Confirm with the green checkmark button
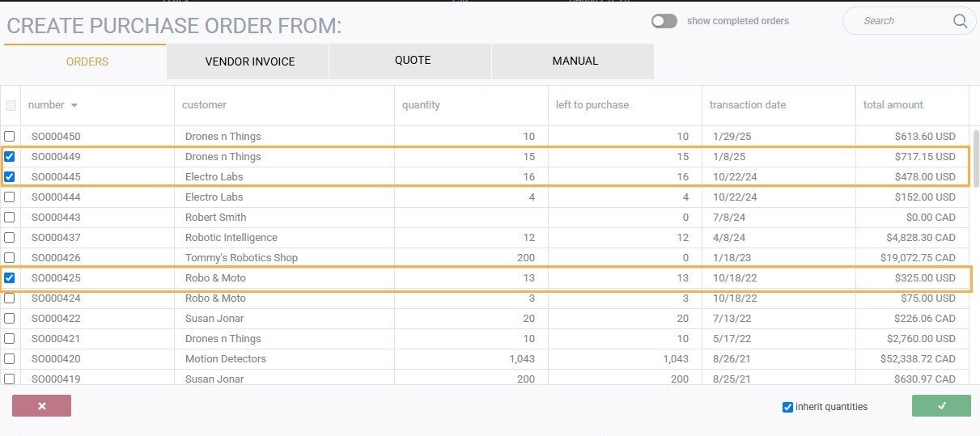The height and width of the screenshot is (436, 980). click(941, 406)
